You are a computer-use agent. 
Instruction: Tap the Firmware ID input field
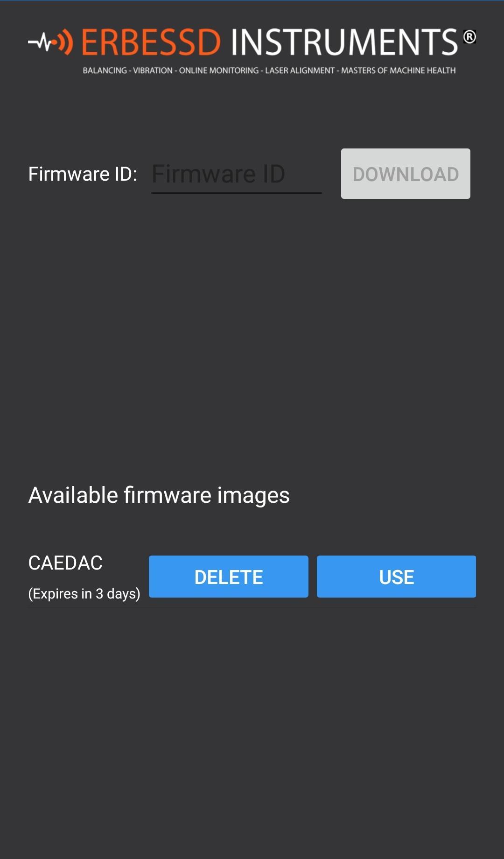[x=237, y=174]
